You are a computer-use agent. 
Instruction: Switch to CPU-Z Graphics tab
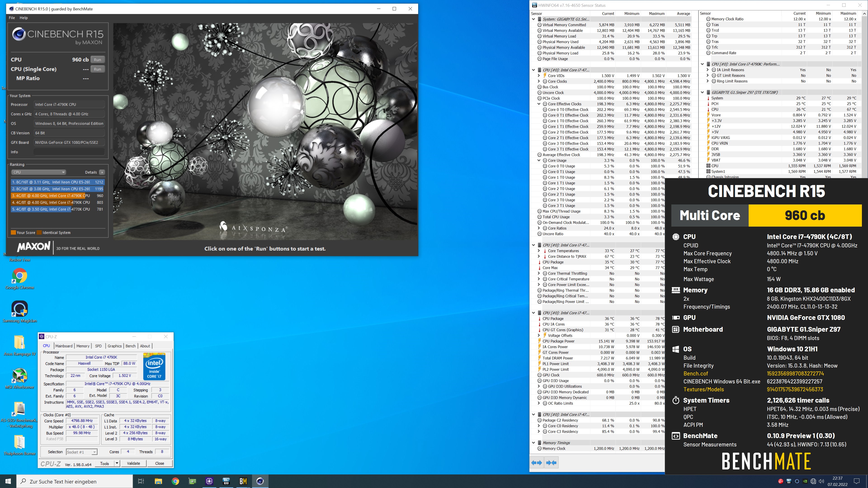click(115, 346)
